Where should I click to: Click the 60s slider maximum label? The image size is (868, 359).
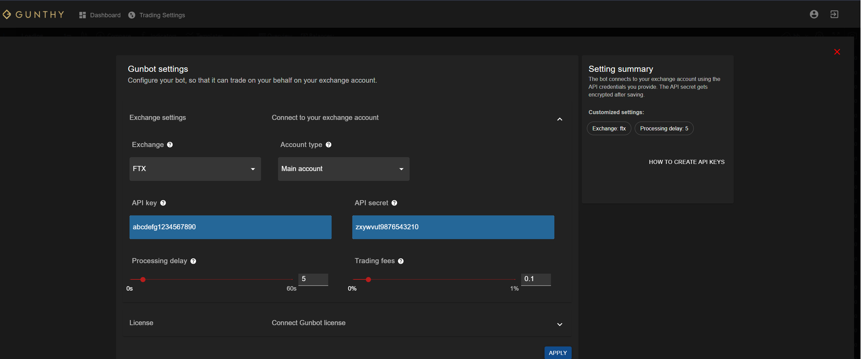(291, 289)
